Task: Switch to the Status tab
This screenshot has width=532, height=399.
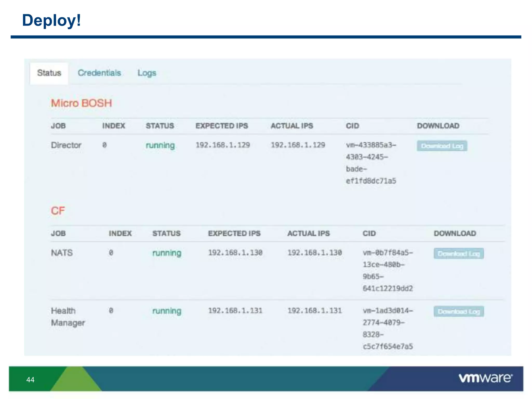Action: pyautogui.click(x=49, y=73)
